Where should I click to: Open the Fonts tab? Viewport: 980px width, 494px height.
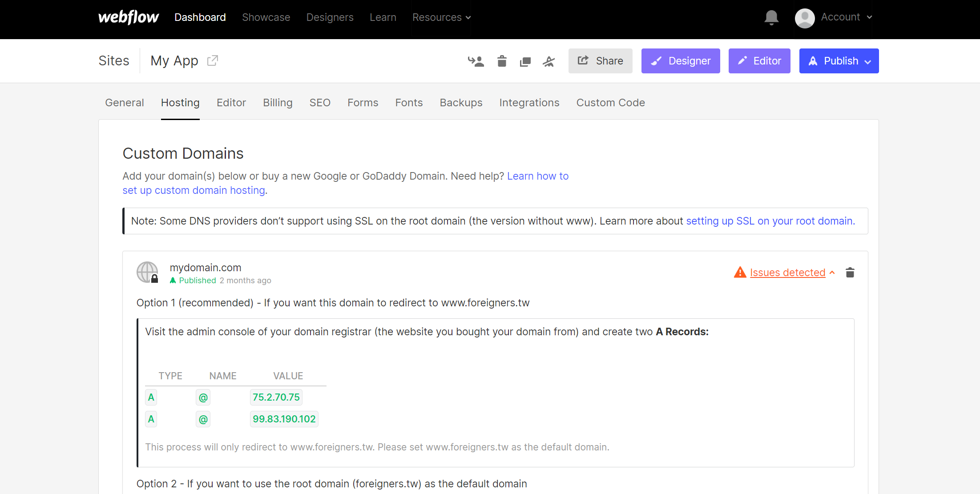tap(409, 103)
